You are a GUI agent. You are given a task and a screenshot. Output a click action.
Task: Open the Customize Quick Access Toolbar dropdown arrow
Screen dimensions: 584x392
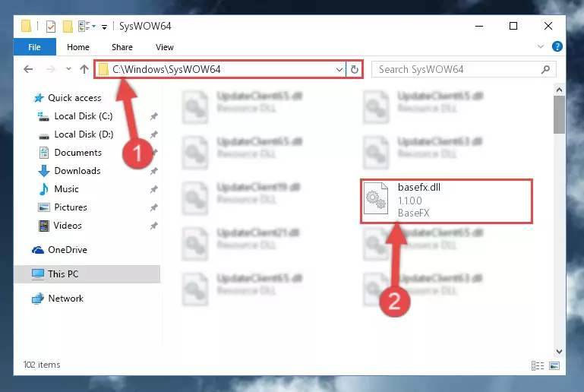105,27
